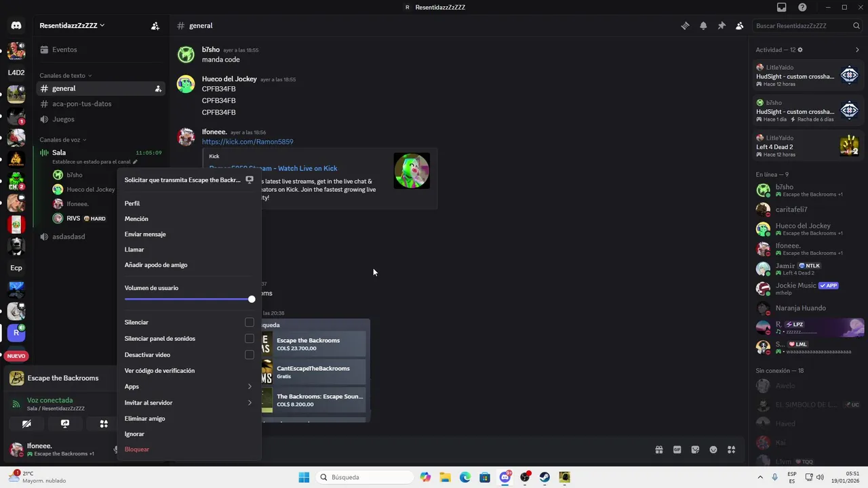Open activities button in voice panel
Screen dimensions: 868x488
(104, 424)
